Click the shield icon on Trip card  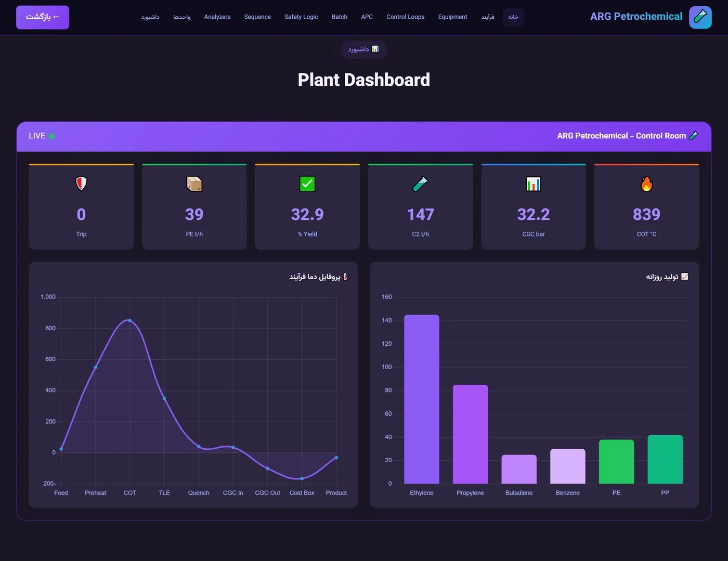(x=81, y=184)
